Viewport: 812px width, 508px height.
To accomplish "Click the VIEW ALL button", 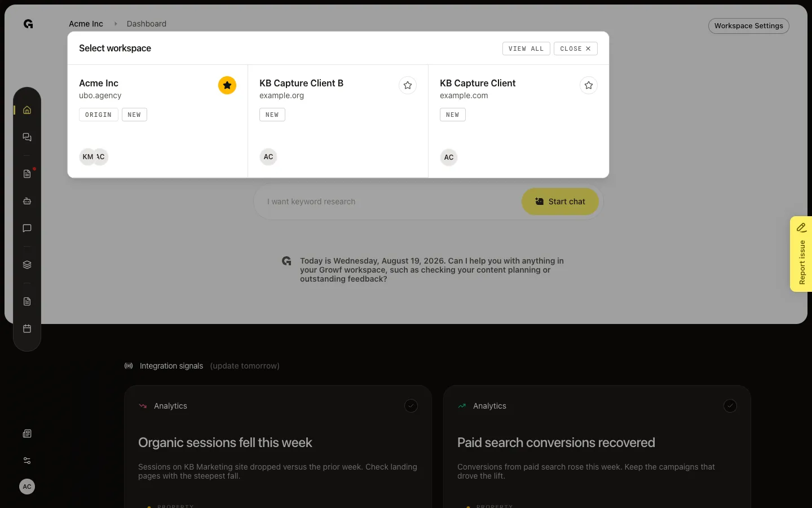I will click(526, 49).
